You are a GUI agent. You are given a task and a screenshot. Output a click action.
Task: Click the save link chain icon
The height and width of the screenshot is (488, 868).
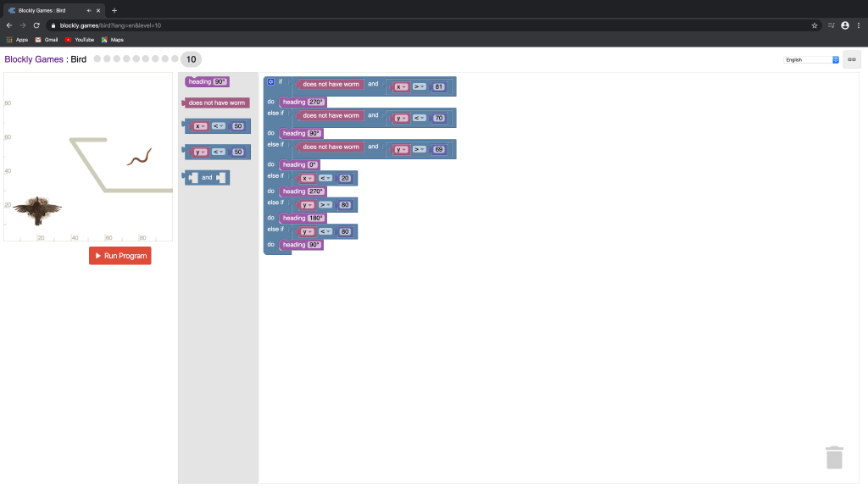(851, 59)
